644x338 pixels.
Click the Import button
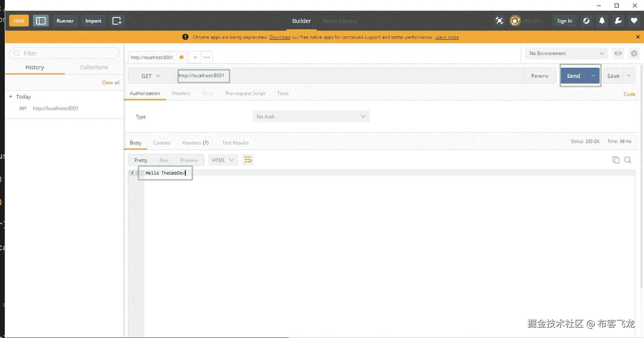(93, 21)
